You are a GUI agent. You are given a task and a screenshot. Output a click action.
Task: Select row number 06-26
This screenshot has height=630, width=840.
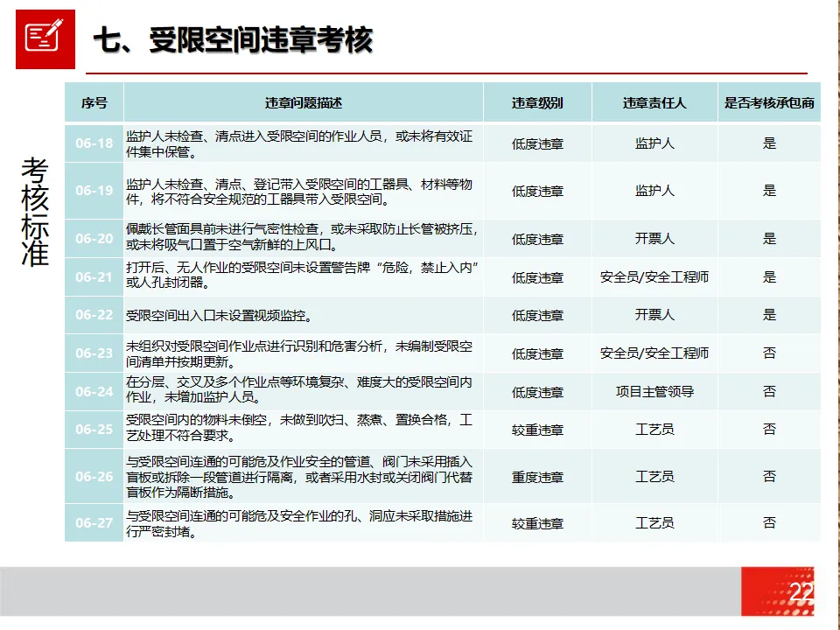[94, 476]
